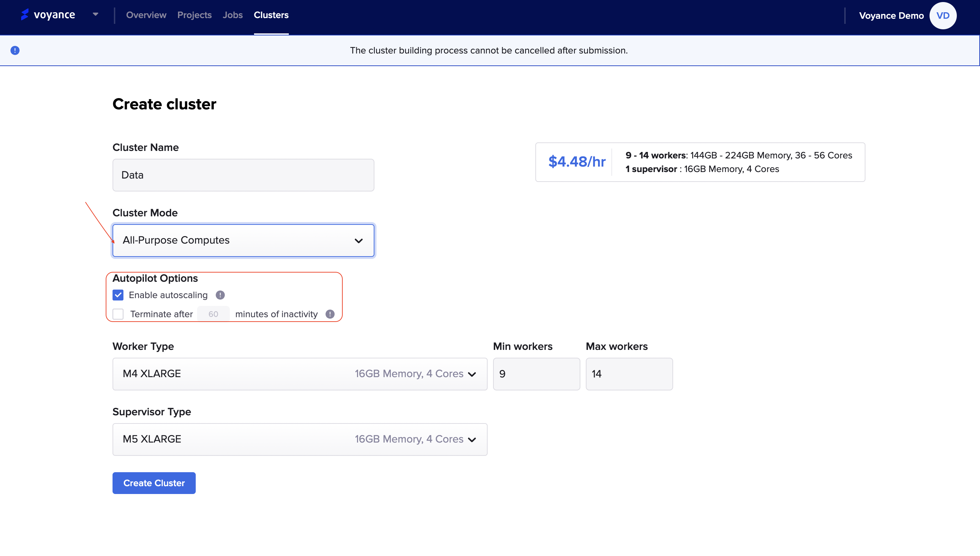980x556 pixels.
Task: Click the Autopilot Options label
Action: pos(155,278)
